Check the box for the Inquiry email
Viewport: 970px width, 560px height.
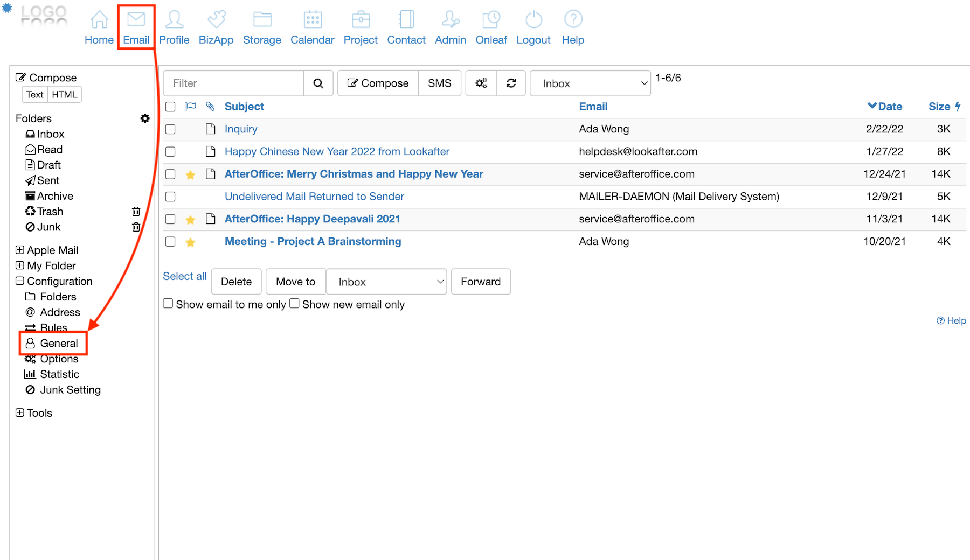pos(170,129)
